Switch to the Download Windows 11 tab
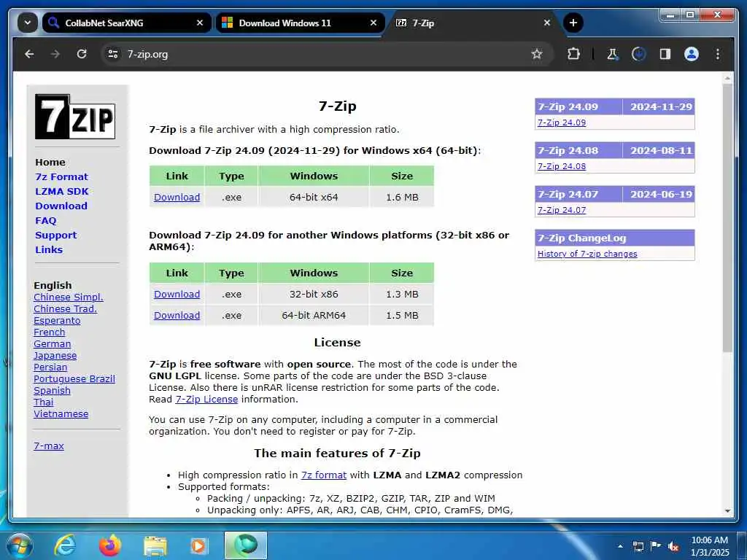The height and width of the screenshot is (560, 747). coord(300,23)
